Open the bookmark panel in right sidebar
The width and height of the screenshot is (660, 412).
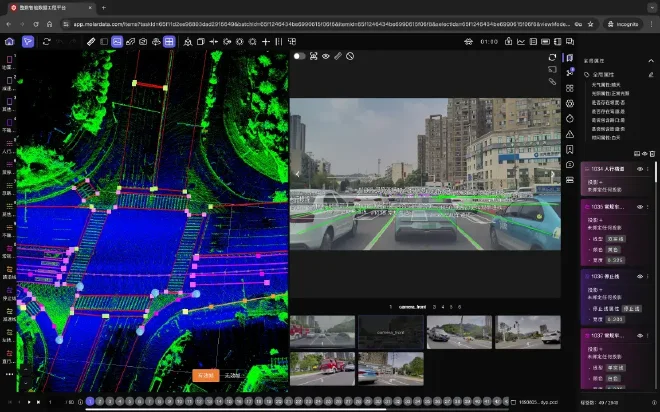569,150
